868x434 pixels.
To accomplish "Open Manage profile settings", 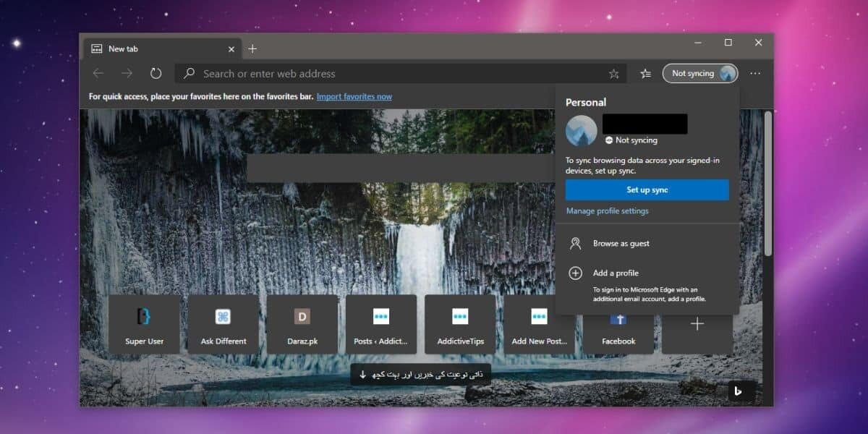I will [x=610, y=210].
